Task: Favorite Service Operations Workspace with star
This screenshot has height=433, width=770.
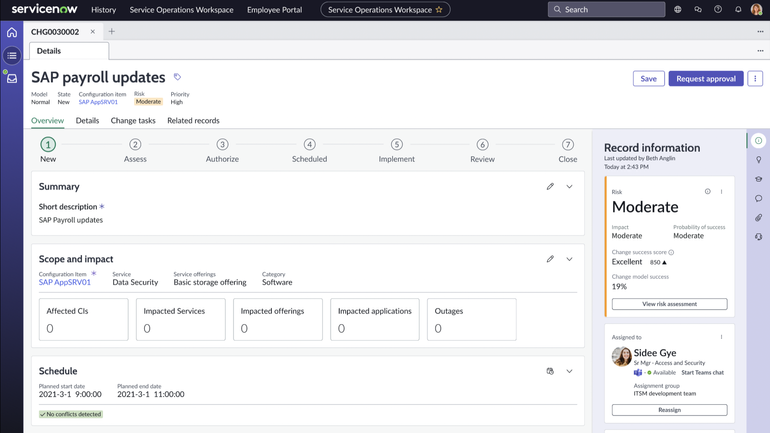Action: click(x=439, y=9)
